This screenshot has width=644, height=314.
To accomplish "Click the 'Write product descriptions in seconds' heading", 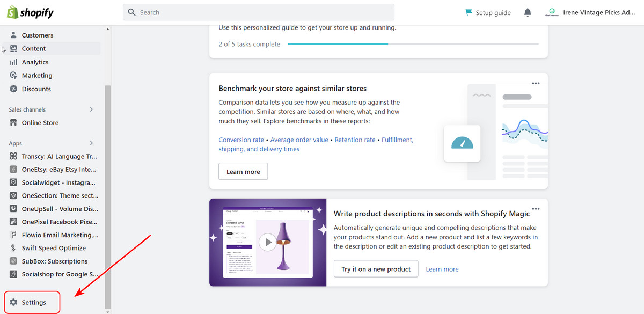I will point(431,214).
